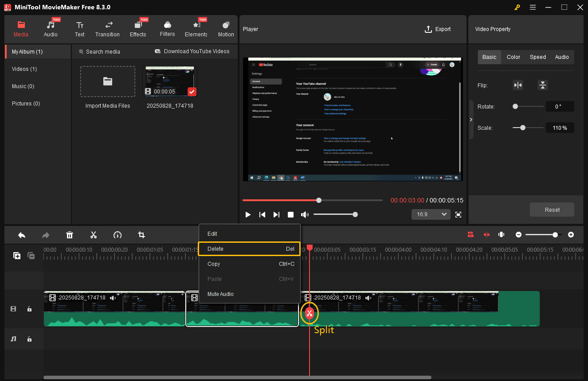Image resolution: width=588 pixels, height=381 pixels.
Task: Switch to the Speed property tab
Action: pos(538,57)
